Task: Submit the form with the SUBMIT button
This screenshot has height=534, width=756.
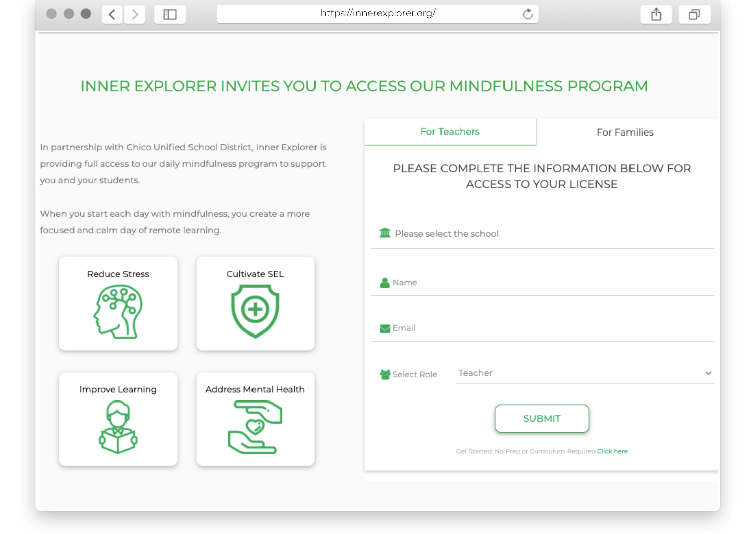Action: click(542, 419)
